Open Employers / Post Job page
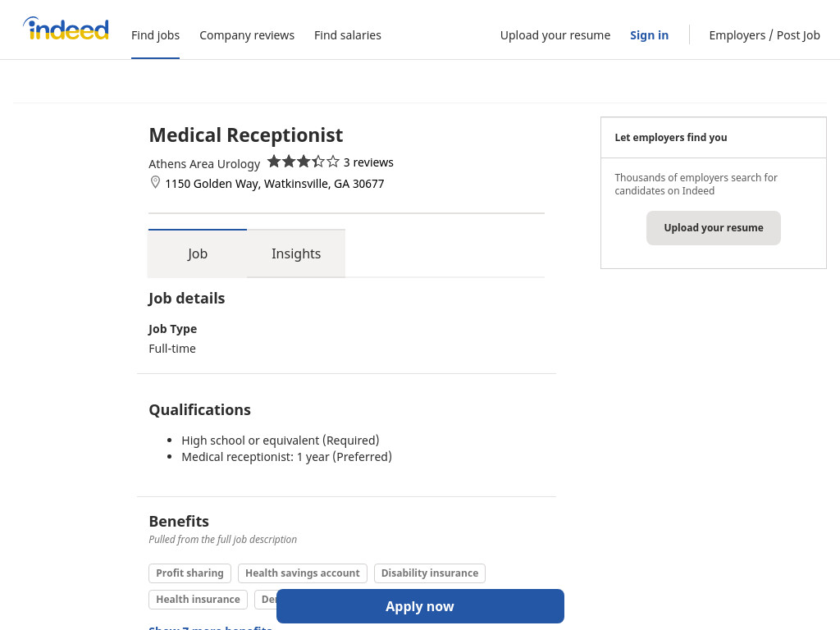The height and width of the screenshot is (630, 840). tap(765, 35)
